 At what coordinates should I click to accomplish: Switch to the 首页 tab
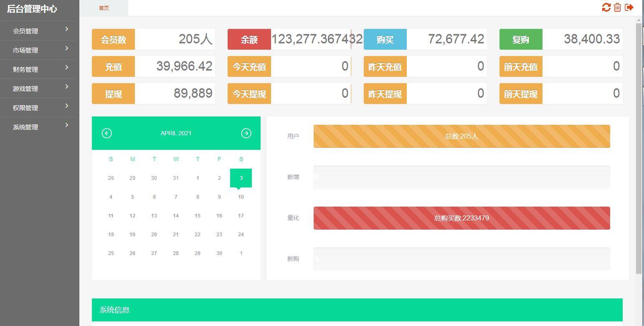(x=104, y=8)
